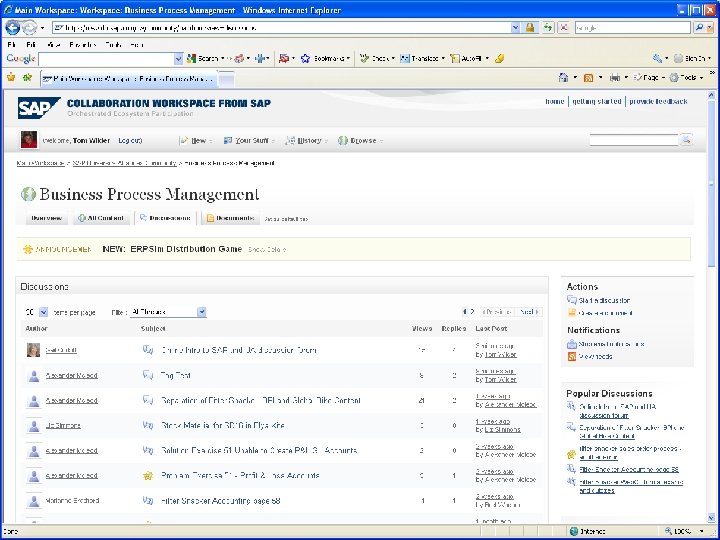Screen dimensions: 720x540
Task: Click the green Refresh page icon
Action: click(x=548, y=28)
